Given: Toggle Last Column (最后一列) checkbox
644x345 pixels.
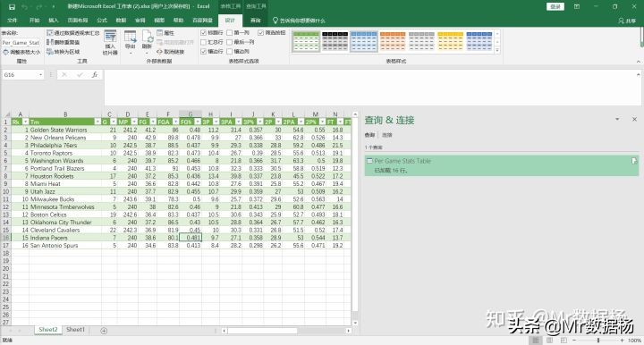Looking at the screenshot, I should pyautogui.click(x=230, y=42).
